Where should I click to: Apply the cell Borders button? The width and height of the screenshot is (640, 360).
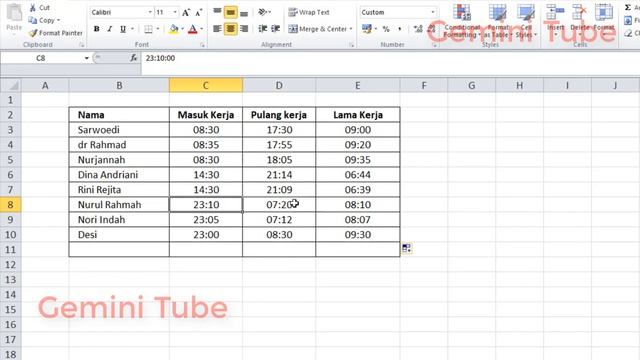(x=149, y=29)
